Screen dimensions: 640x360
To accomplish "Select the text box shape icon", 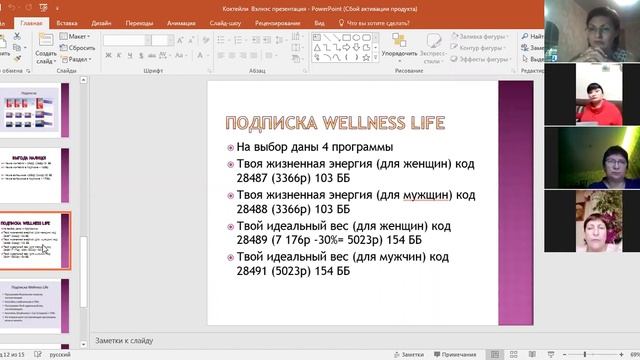I will [317, 38].
